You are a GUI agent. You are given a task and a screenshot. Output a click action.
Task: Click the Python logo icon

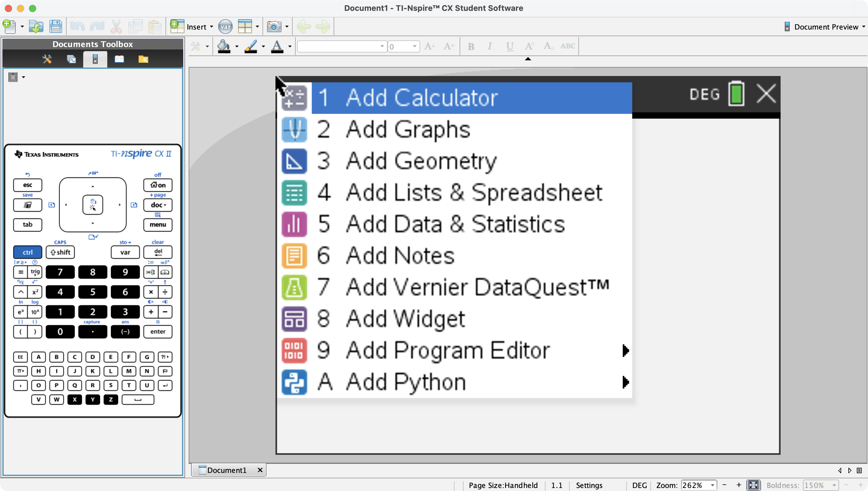[294, 382]
